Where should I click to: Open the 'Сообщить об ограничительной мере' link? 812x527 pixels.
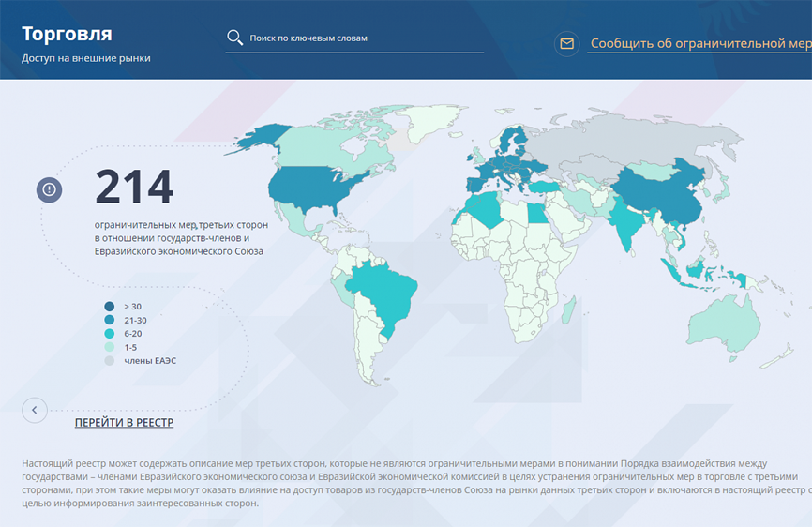click(x=699, y=44)
